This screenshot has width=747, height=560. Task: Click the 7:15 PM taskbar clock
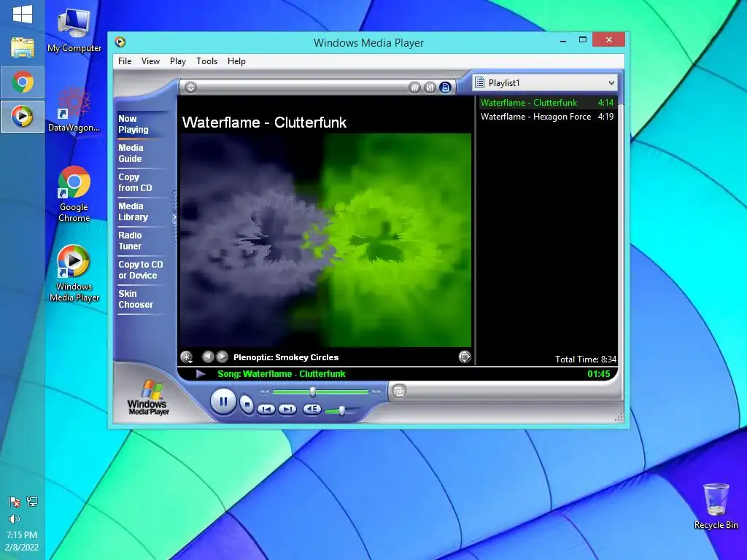pos(22,534)
